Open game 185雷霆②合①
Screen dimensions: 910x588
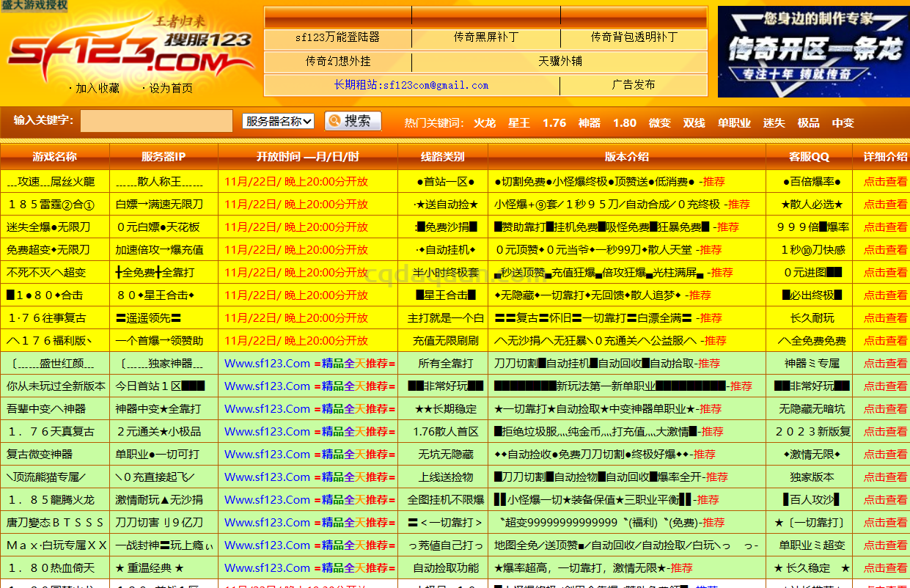click(x=51, y=205)
